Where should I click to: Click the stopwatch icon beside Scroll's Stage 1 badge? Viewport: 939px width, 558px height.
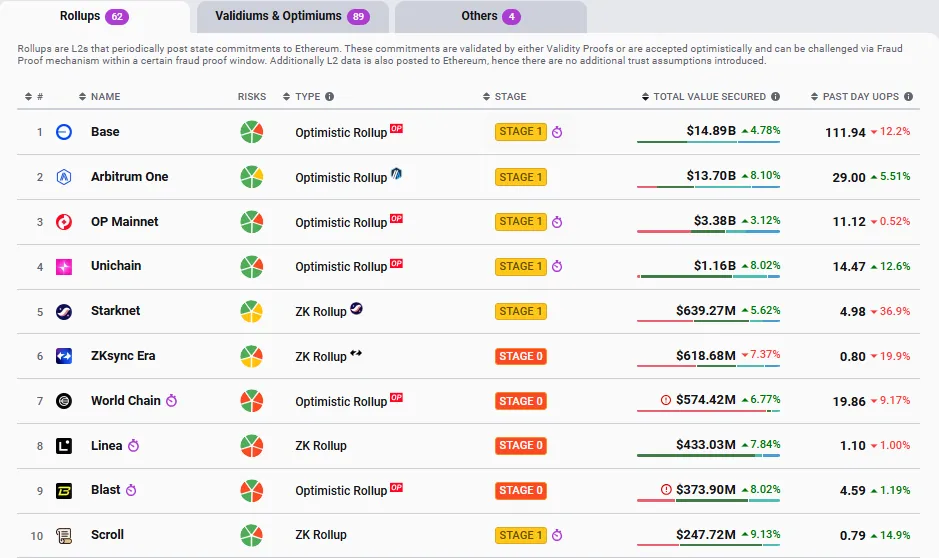pos(557,535)
